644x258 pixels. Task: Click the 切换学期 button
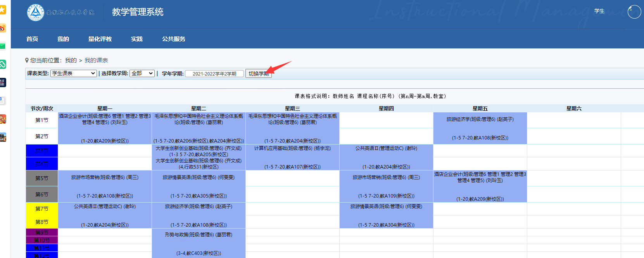click(259, 74)
